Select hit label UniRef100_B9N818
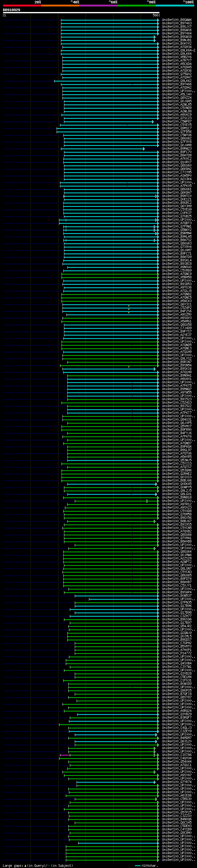197x868 pixels. click(177, 497)
